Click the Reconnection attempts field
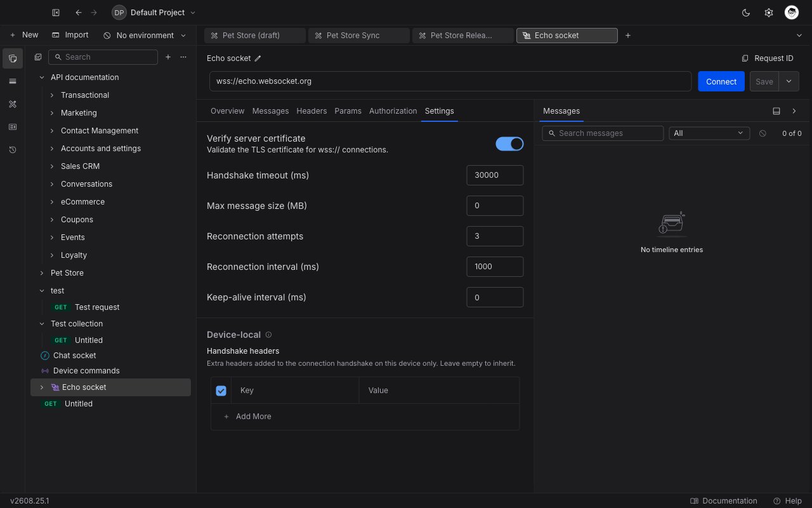 pyautogui.click(x=495, y=236)
